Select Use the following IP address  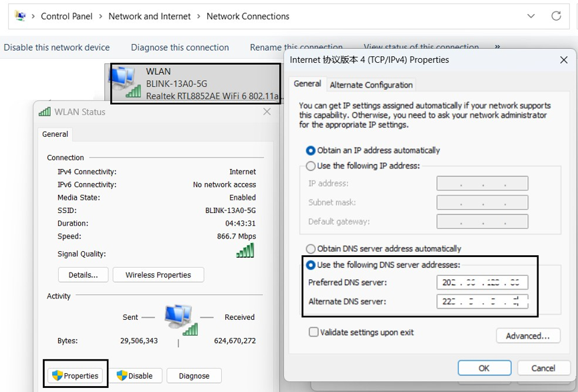tap(363, 166)
